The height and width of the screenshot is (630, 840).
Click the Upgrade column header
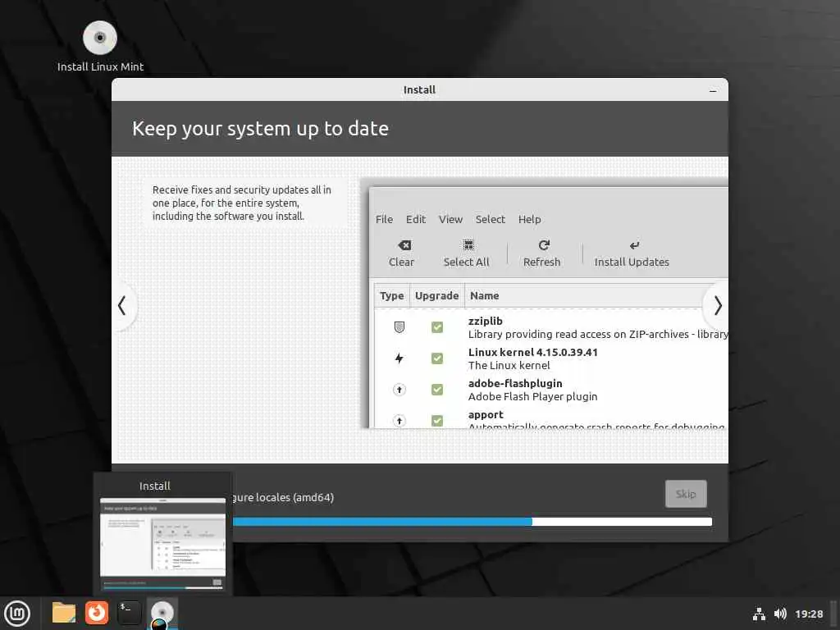click(x=436, y=295)
